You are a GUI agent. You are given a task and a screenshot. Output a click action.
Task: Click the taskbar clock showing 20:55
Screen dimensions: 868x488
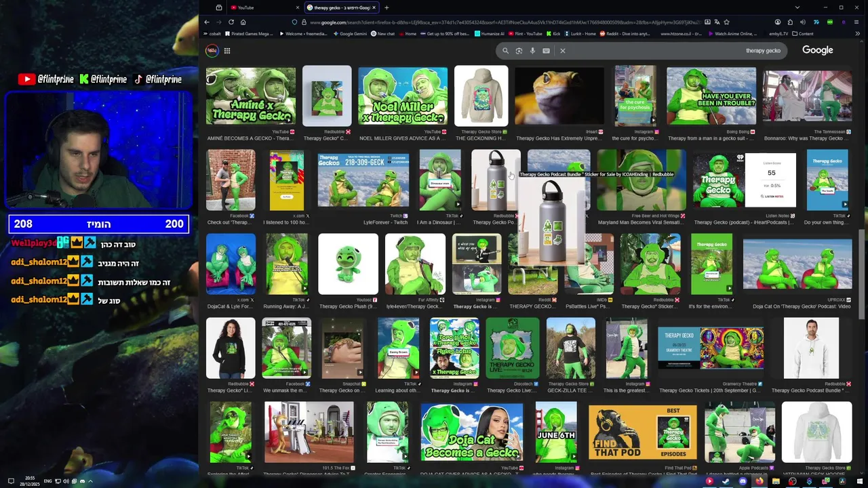tap(31, 481)
